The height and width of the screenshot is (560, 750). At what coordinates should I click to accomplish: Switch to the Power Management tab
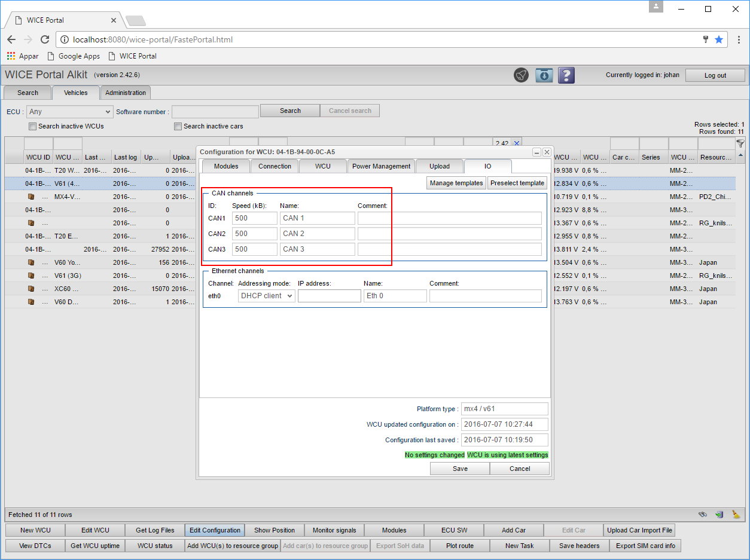click(x=381, y=166)
